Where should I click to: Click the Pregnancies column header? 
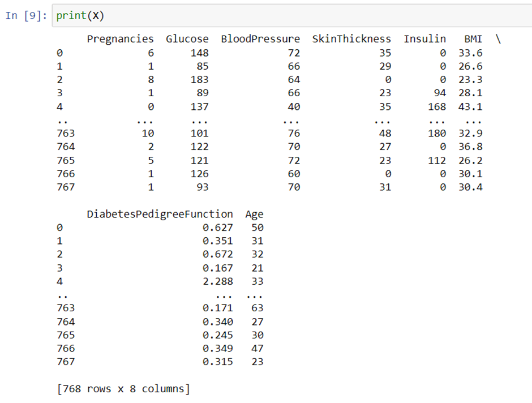click(x=120, y=40)
